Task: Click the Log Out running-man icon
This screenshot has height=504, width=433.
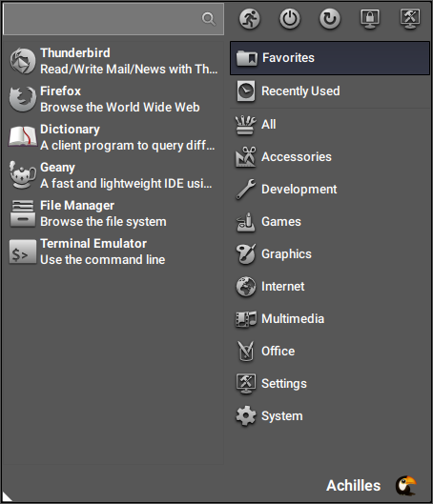Action: (x=249, y=19)
